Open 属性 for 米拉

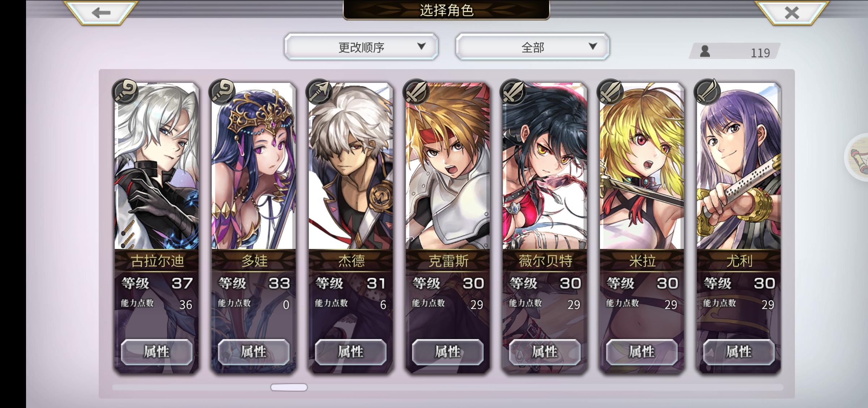(642, 352)
